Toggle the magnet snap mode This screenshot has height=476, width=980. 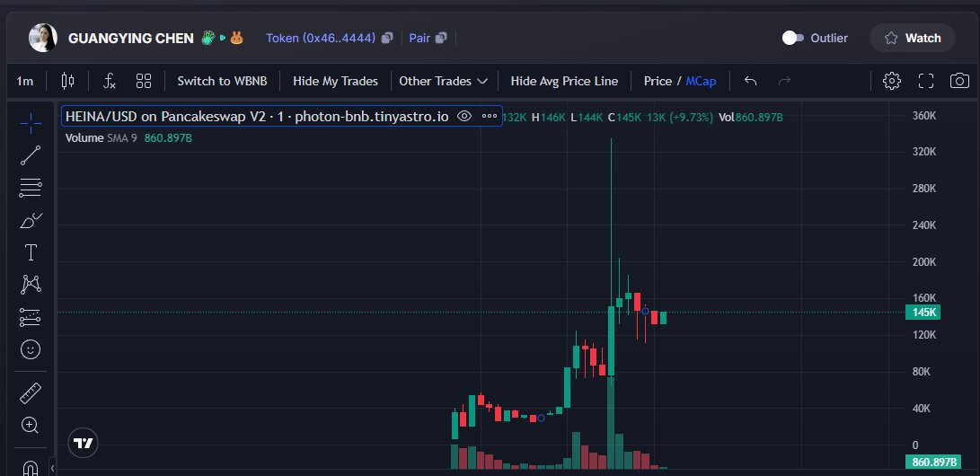(x=31, y=467)
